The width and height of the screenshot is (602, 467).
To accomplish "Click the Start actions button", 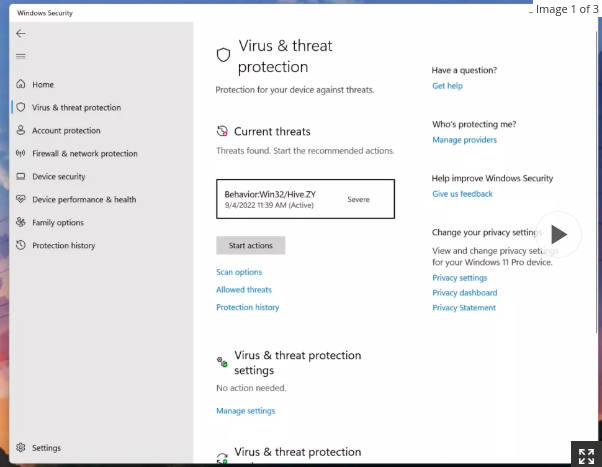I will (x=250, y=245).
